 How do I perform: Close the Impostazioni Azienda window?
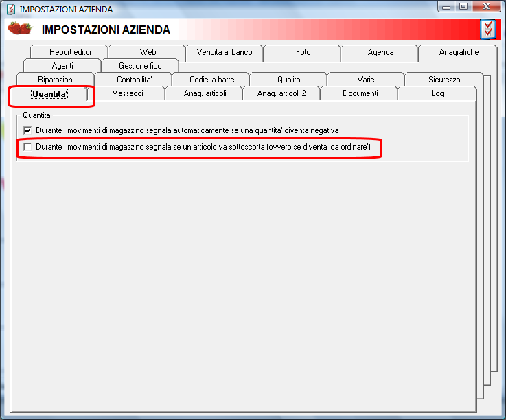pos(486,6)
